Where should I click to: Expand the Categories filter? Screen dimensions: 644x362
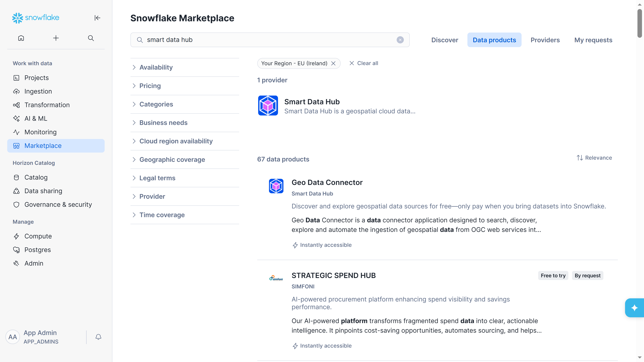pos(185,104)
